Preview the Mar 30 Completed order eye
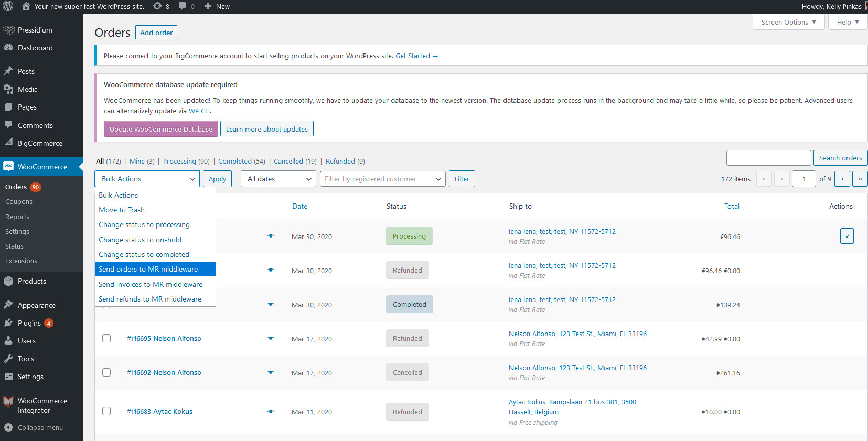Image resolution: width=868 pixels, height=441 pixels. click(x=271, y=304)
